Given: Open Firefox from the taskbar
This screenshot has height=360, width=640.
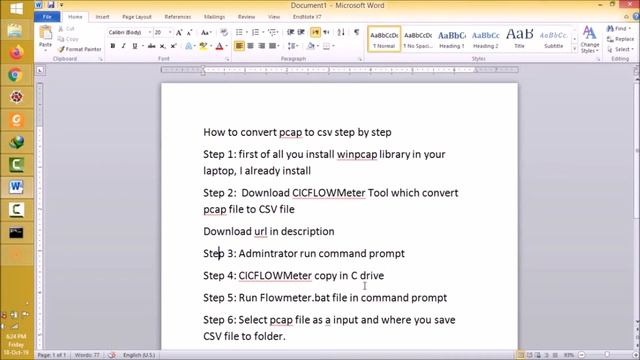Looking at the screenshot, I should coord(16,53).
